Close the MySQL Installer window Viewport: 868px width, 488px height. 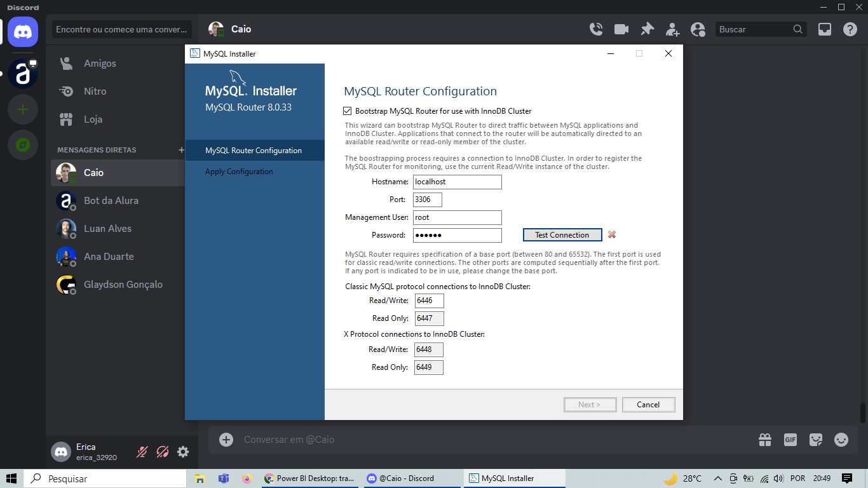668,54
